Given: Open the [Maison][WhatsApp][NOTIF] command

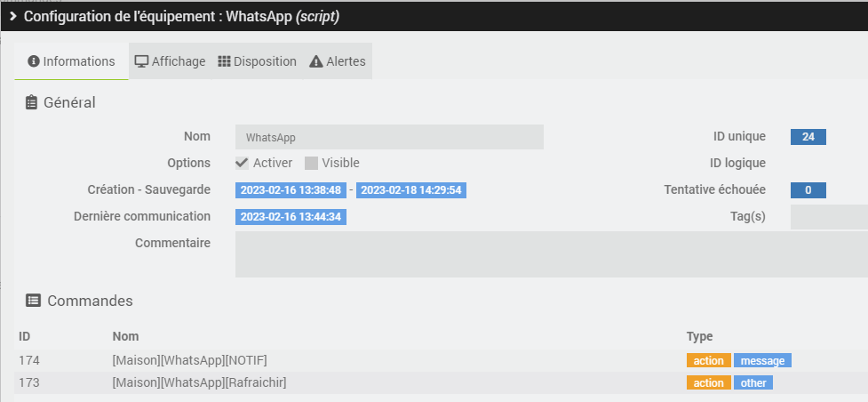Looking at the screenshot, I should (x=190, y=360).
